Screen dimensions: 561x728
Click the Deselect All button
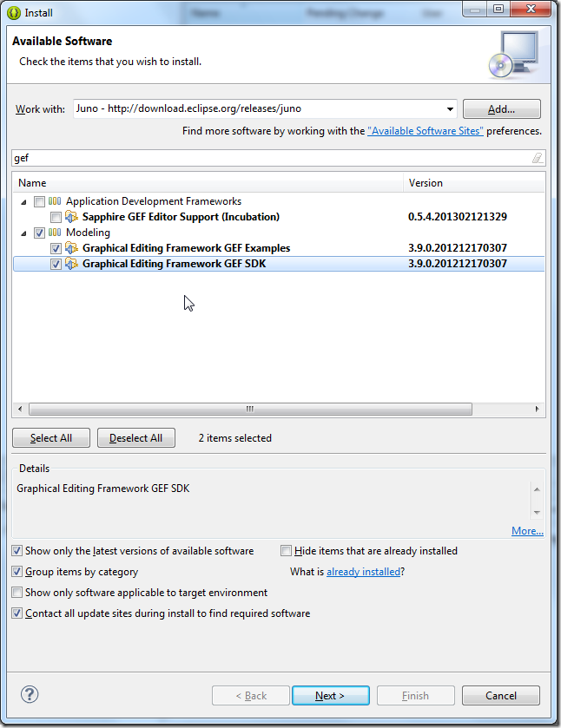(x=136, y=438)
